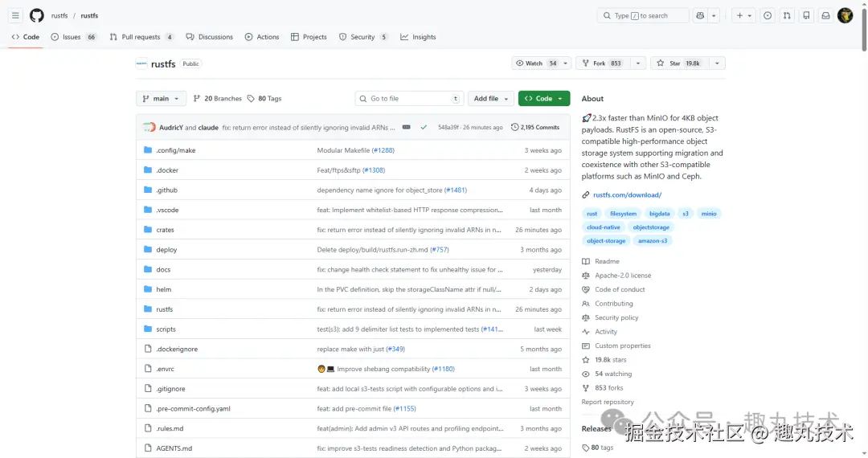Click the Apache-2.0 license link
The image size is (868, 458).
623,275
